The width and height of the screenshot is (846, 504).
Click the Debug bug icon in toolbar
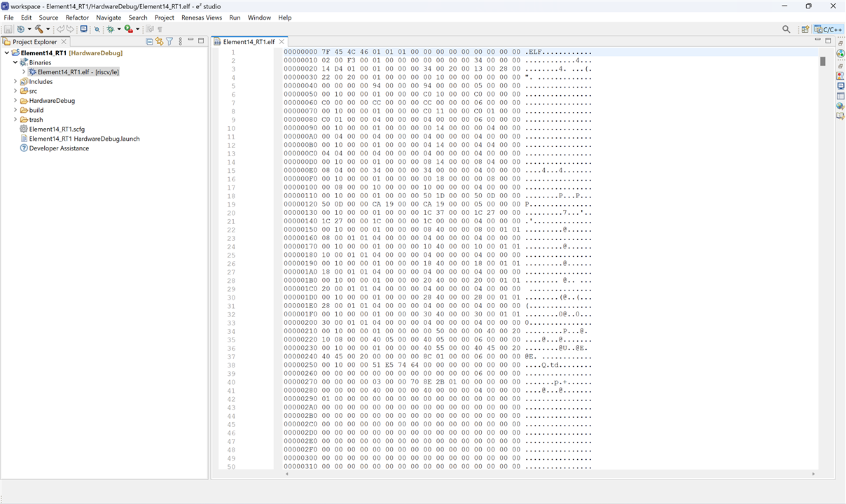110,29
